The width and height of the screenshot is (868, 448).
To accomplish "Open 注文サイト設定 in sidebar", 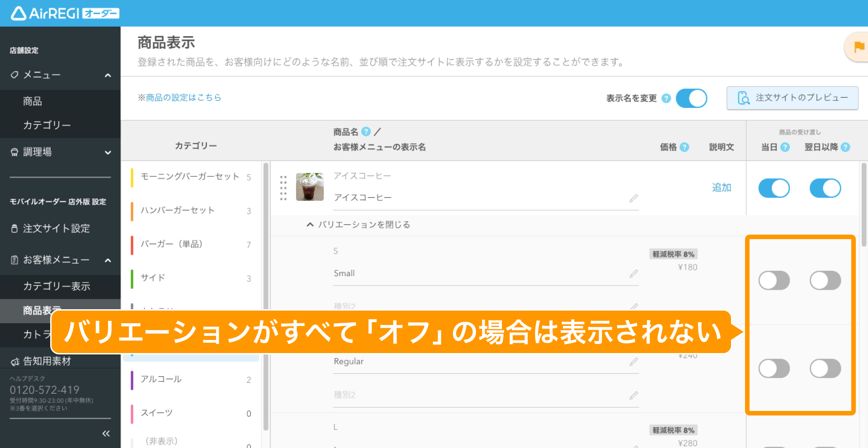I will [x=57, y=229].
